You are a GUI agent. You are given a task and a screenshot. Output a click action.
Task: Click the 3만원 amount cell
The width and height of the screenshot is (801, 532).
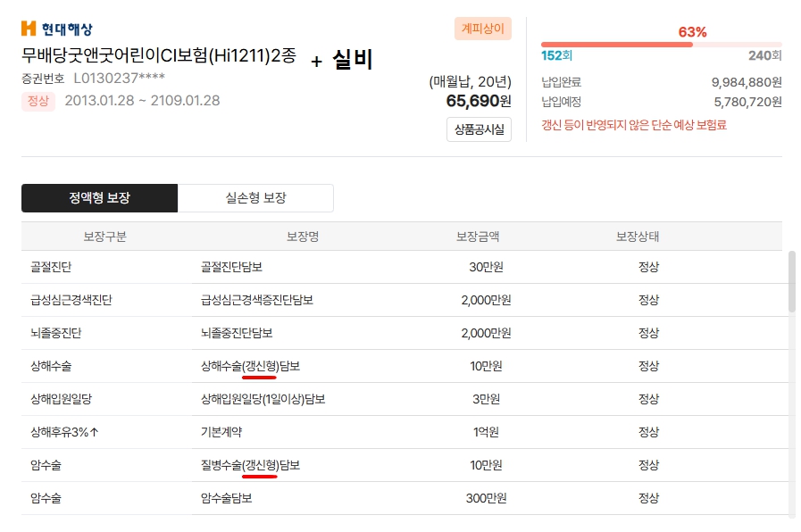point(486,399)
